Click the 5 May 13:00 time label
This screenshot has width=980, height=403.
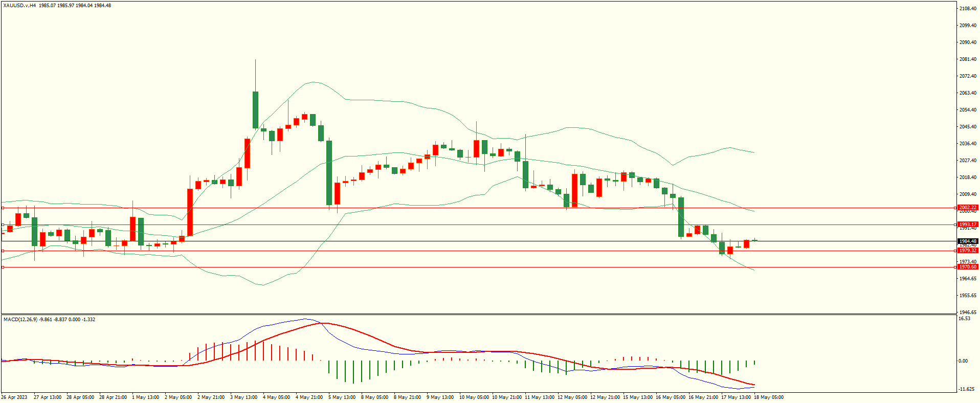342,397
